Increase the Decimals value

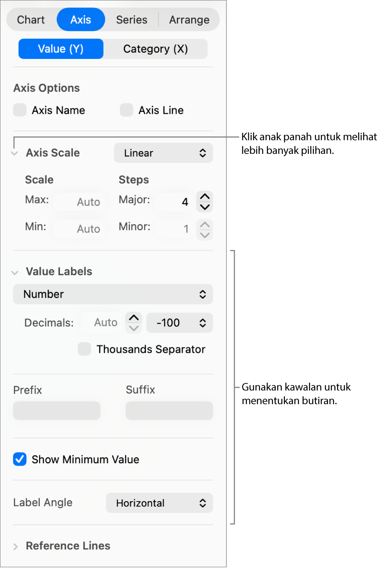coord(134,318)
